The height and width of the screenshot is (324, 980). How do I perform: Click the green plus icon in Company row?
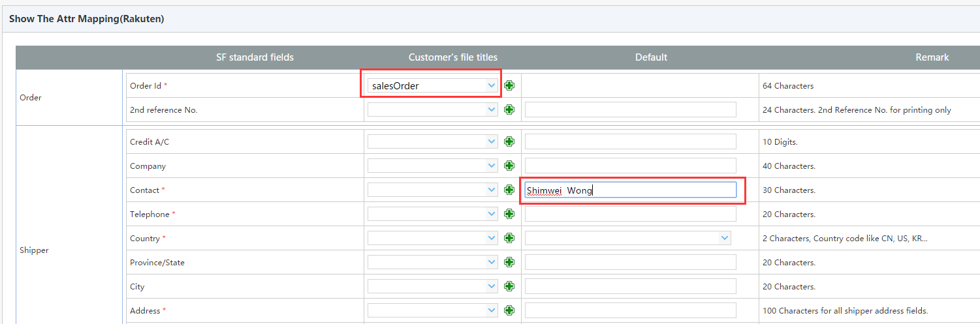[x=509, y=166]
